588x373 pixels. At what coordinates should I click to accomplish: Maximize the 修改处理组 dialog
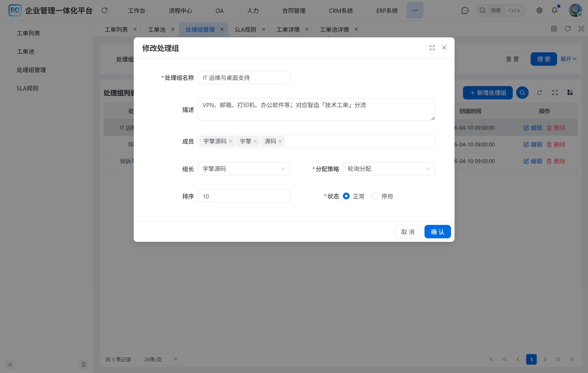(432, 48)
